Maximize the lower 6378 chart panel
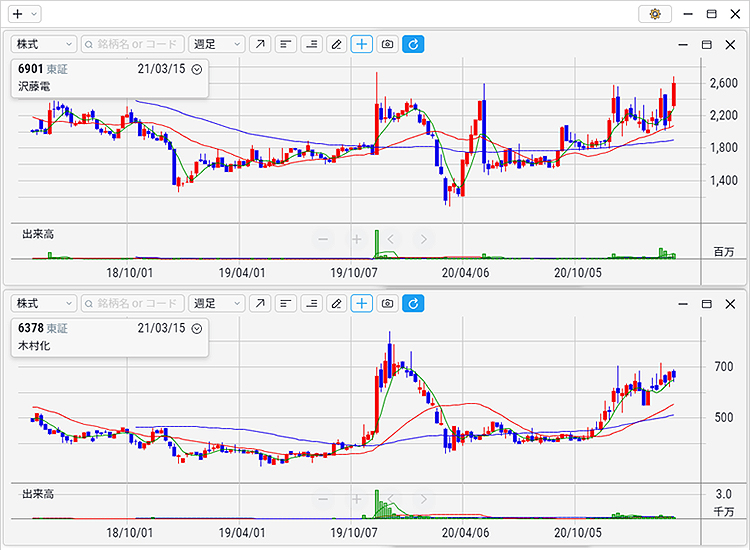750x550 pixels. coord(706,304)
